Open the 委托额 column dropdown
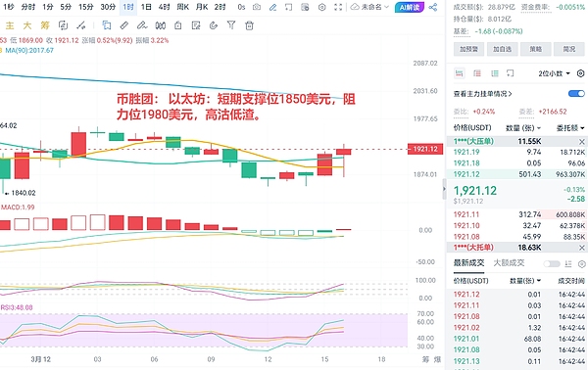The height and width of the screenshot is (370, 588). point(570,128)
